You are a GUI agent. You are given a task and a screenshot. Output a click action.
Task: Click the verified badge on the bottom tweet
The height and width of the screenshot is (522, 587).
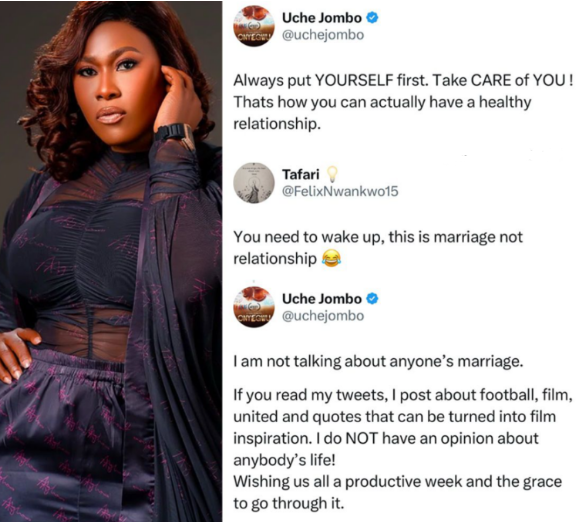[372, 299]
